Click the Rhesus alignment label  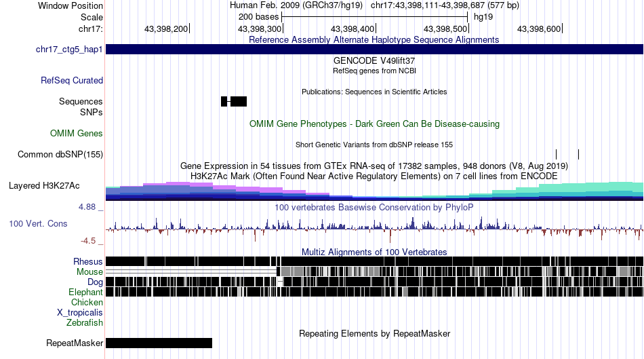[x=88, y=261]
